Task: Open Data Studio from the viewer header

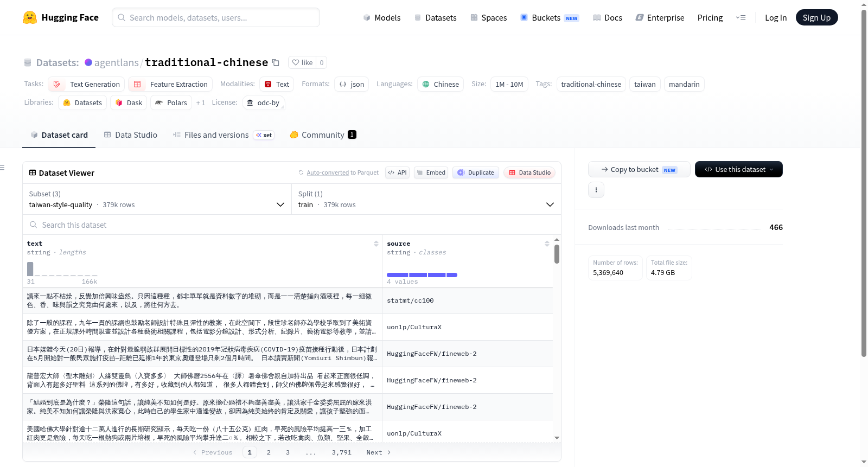Action: pyautogui.click(x=529, y=172)
